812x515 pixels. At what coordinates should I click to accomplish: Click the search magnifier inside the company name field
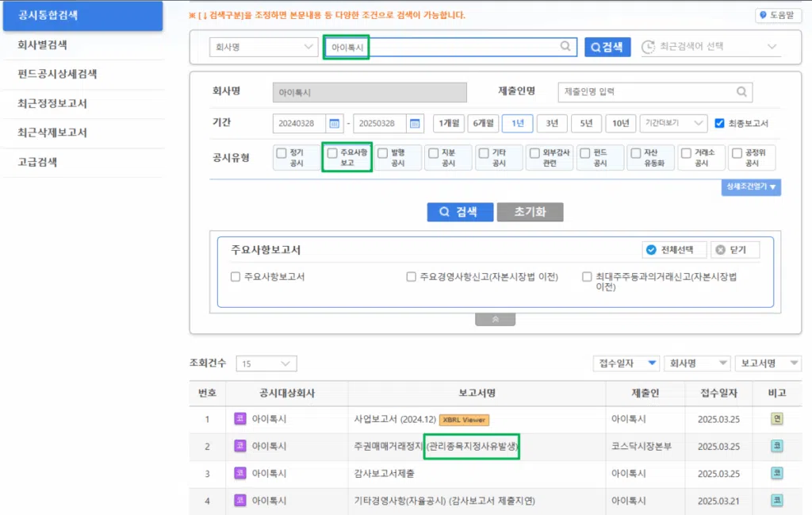click(565, 47)
